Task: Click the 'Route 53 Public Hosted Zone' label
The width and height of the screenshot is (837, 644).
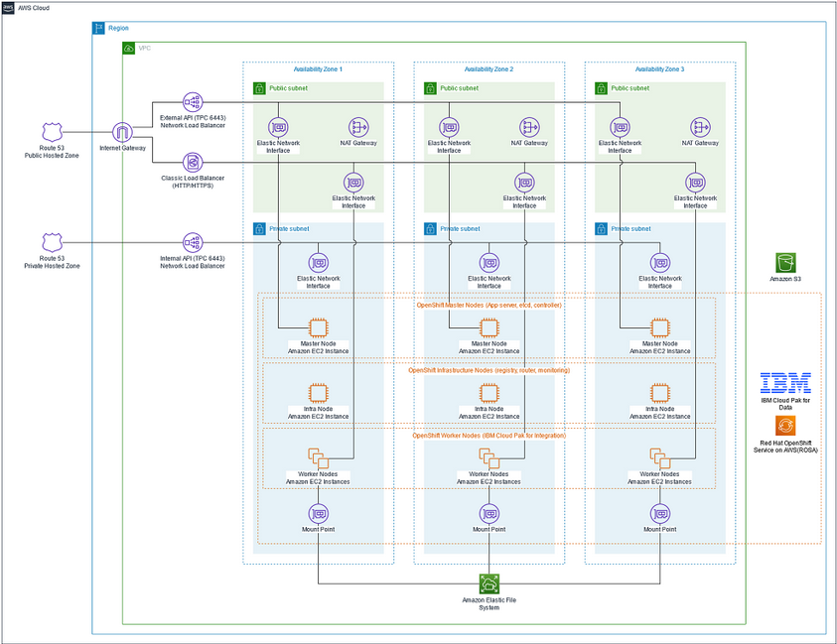Action: pos(52,152)
